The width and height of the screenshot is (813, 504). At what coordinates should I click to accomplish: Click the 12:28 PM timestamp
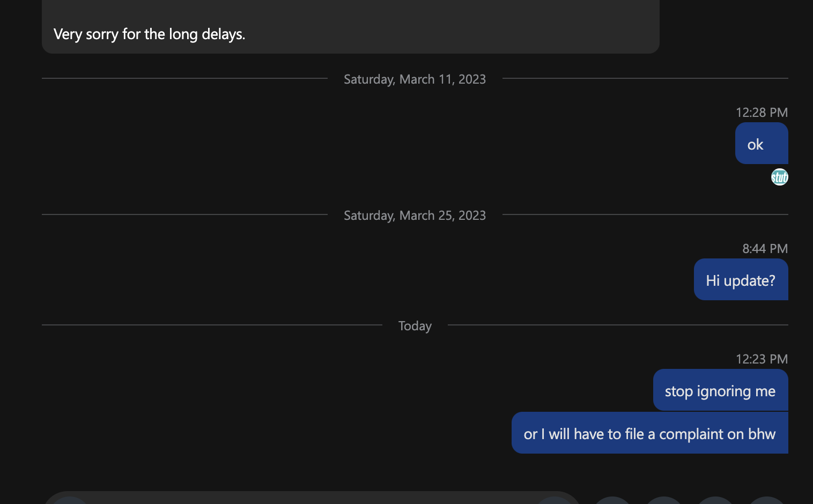pos(762,112)
